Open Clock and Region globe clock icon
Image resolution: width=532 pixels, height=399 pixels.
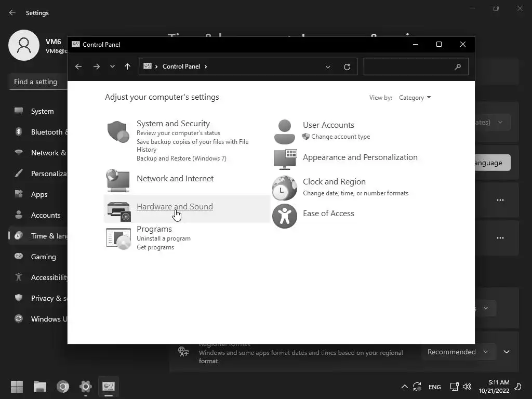pos(284,188)
